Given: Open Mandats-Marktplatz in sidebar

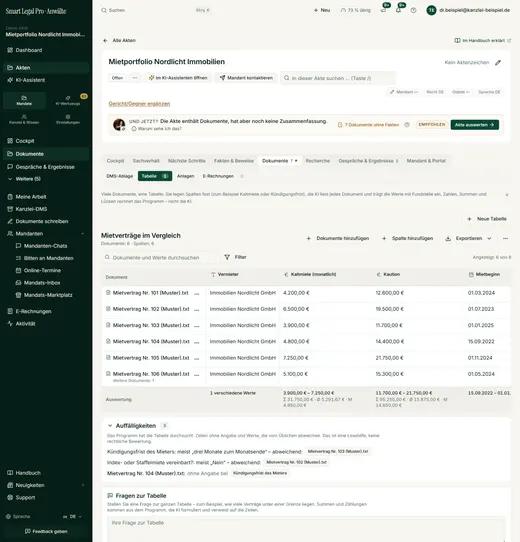Looking at the screenshot, I should pyautogui.click(x=50, y=295).
